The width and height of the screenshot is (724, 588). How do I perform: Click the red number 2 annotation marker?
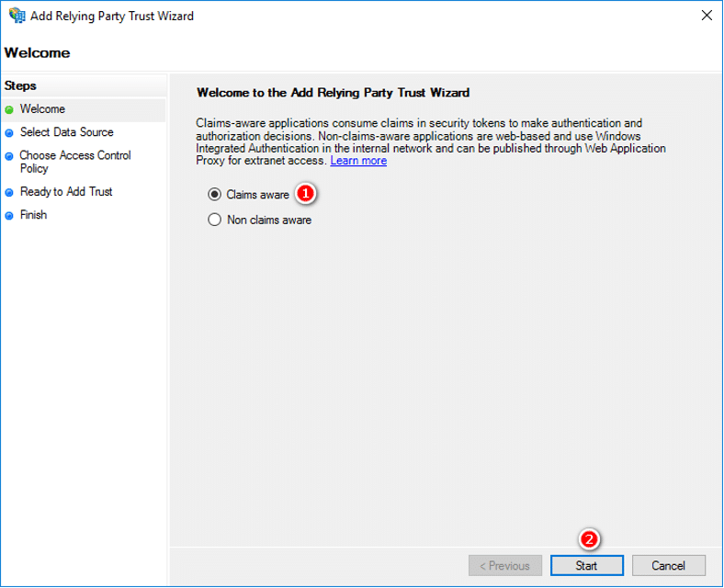point(591,539)
